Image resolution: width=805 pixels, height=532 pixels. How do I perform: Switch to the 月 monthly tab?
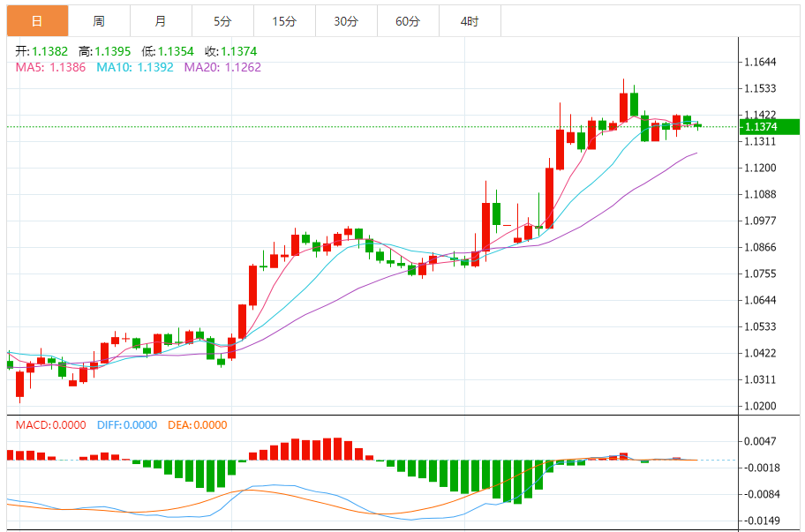(x=161, y=21)
